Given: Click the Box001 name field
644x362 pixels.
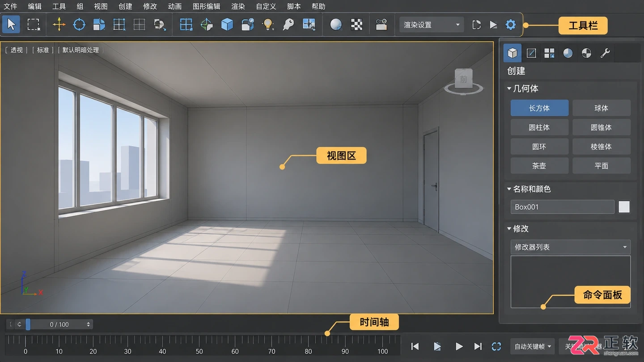Looking at the screenshot, I should coord(563,206).
